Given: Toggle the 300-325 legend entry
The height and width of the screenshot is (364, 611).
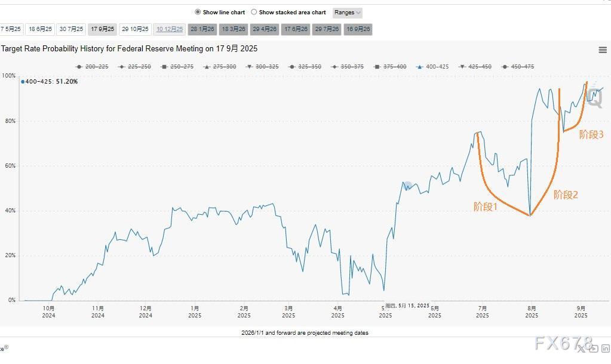Looking at the screenshot, I should (x=262, y=67).
